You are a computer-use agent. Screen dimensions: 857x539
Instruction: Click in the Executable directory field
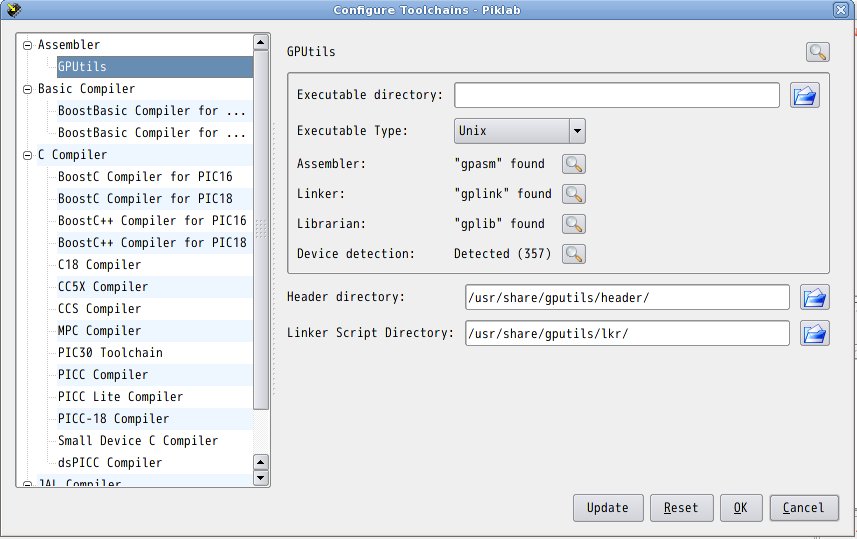[x=617, y=95]
